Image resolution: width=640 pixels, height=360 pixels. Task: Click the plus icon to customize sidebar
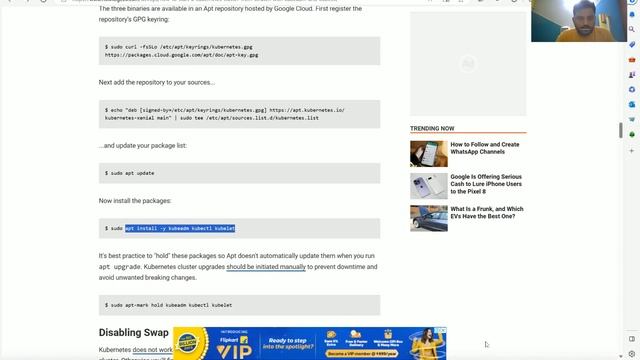(x=632, y=151)
